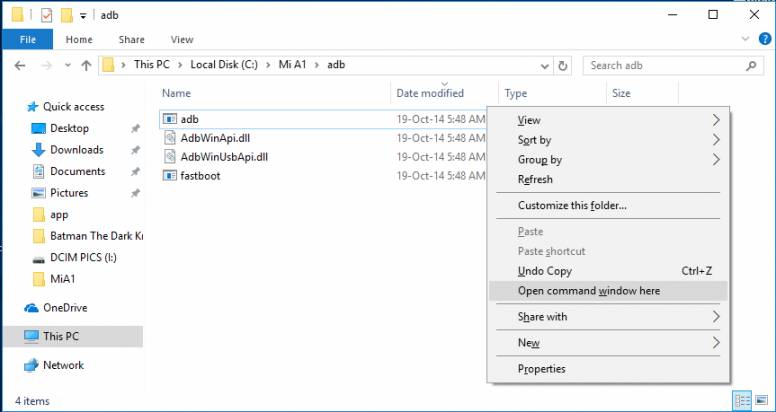Open the address bar history dropdown
The width and height of the screenshot is (776, 412).
point(543,66)
